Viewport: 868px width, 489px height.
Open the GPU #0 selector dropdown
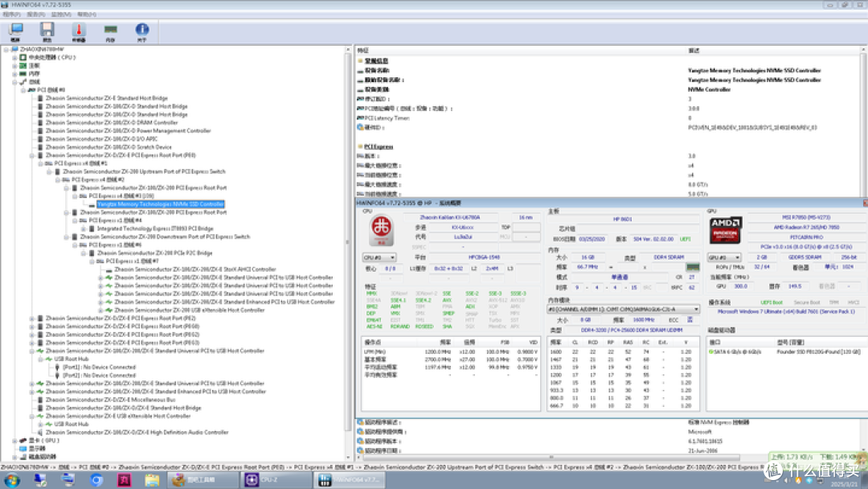[x=724, y=257]
